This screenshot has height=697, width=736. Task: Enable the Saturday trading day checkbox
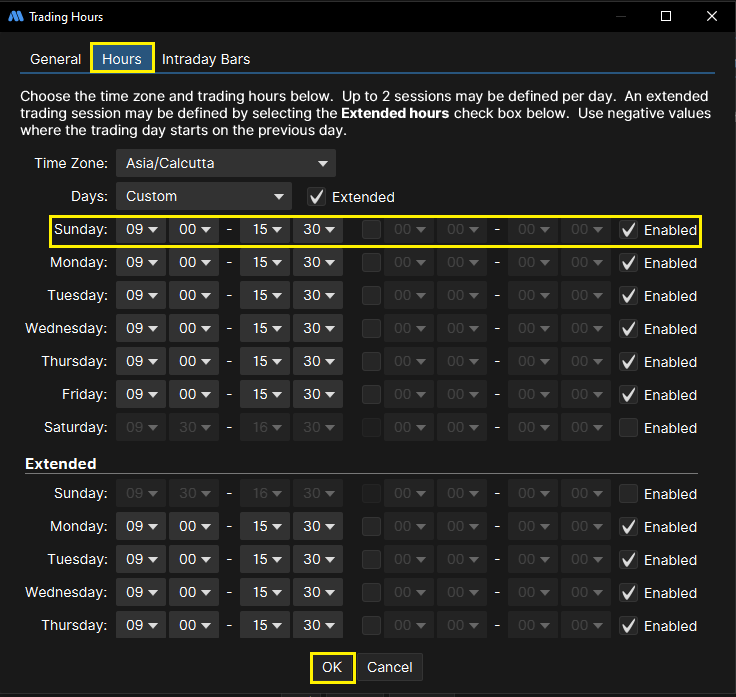pyautogui.click(x=628, y=428)
